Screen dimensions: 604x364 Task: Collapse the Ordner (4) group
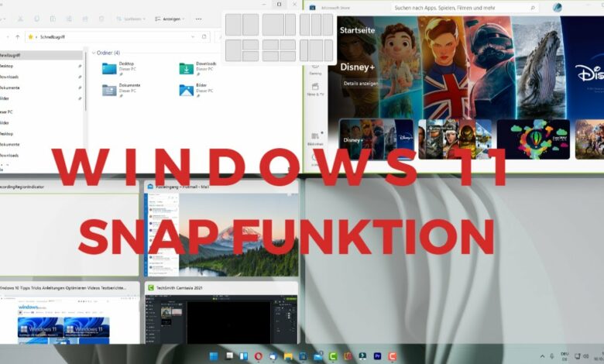[x=94, y=53]
